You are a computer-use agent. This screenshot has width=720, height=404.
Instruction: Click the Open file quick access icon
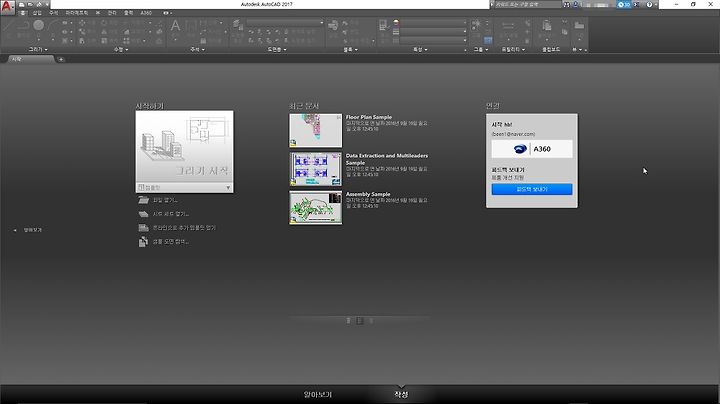click(30, 4)
